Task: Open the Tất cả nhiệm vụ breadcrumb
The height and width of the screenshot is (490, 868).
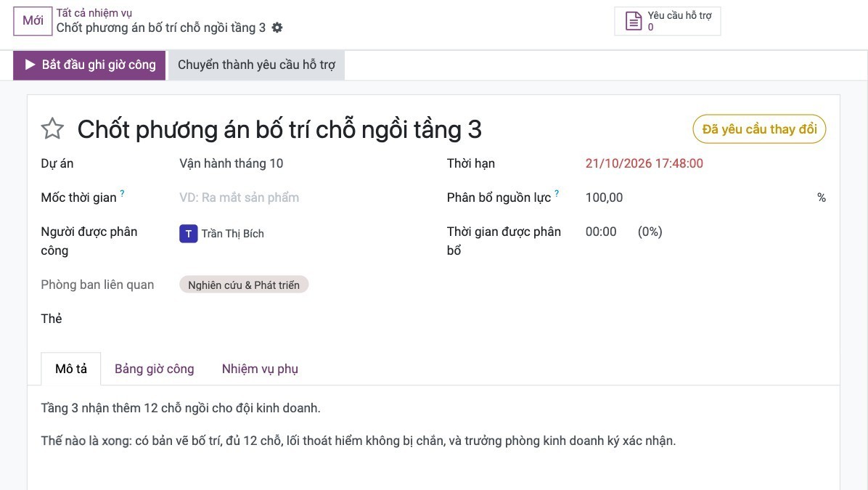Action: (94, 13)
